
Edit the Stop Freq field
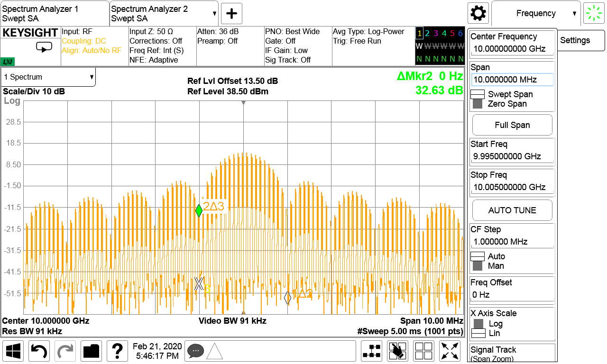point(512,187)
